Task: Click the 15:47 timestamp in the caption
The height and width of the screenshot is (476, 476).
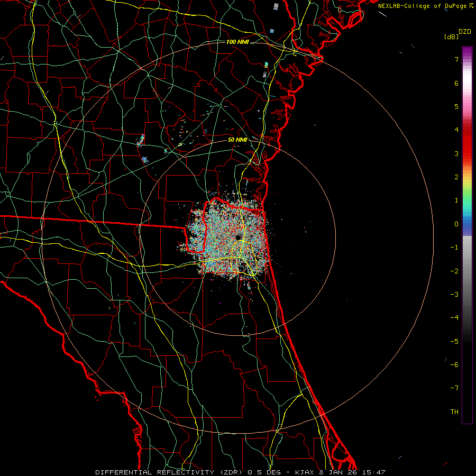Action: [373, 472]
